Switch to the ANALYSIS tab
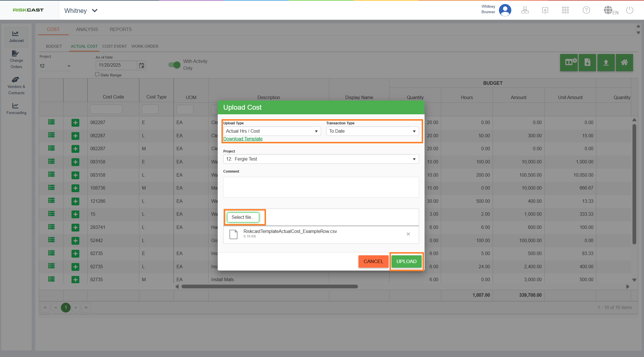Image resolution: width=644 pixels, height=357 pixels. point(87,29)
